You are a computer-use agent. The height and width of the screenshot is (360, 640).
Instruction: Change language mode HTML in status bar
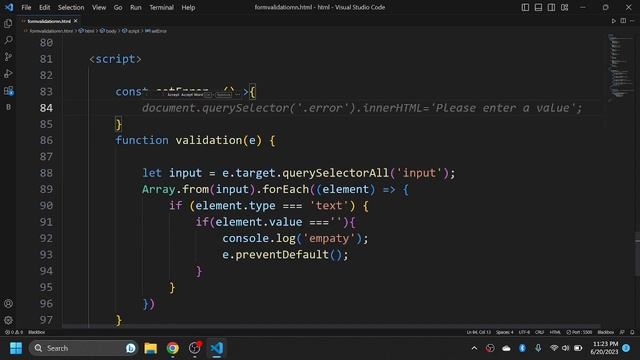(x=555, y=332)
